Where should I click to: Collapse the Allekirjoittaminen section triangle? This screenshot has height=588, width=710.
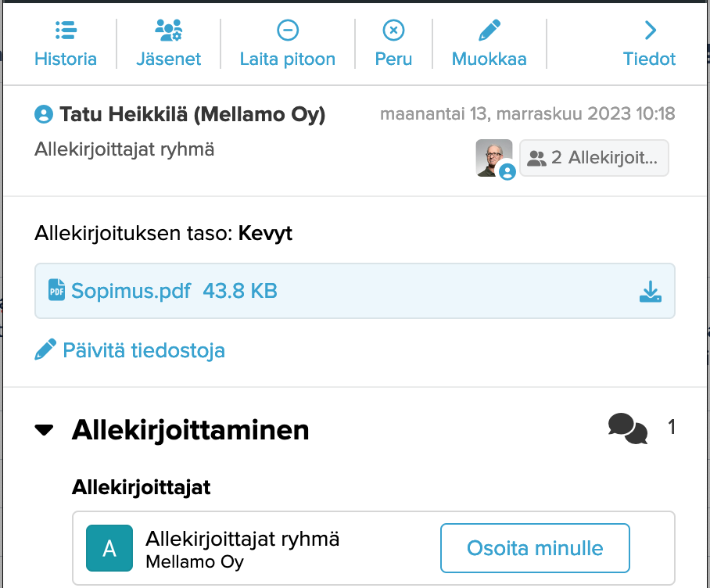click(x=44, y=429)
